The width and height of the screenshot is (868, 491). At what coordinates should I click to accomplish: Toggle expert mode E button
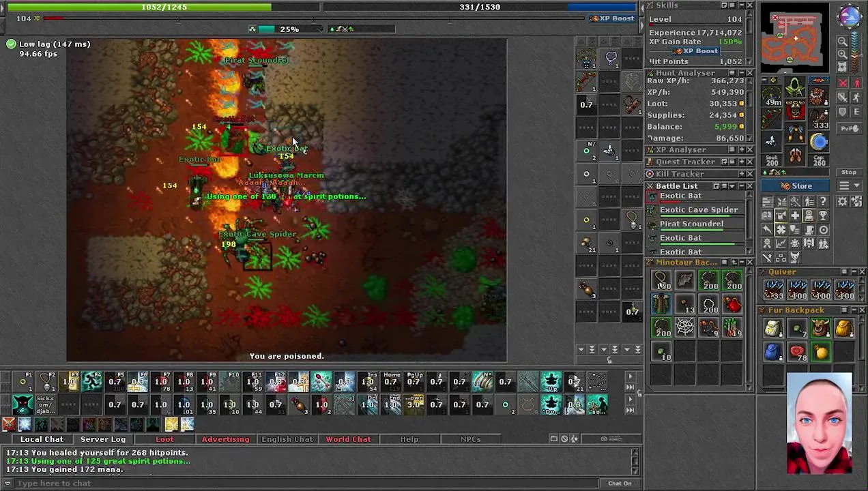(856, 112)
